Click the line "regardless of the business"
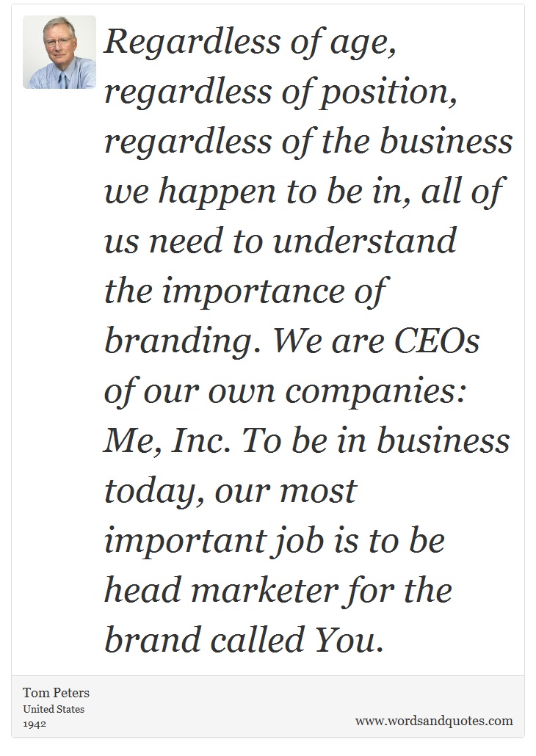Screen dimensions: 536x756 308,143
